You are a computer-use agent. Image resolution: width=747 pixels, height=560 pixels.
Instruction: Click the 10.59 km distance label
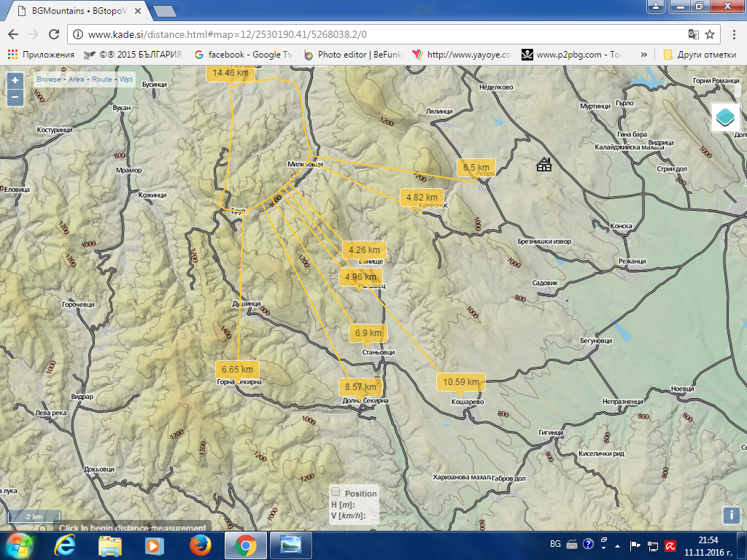pyautogui.click(x=461, y=382)
